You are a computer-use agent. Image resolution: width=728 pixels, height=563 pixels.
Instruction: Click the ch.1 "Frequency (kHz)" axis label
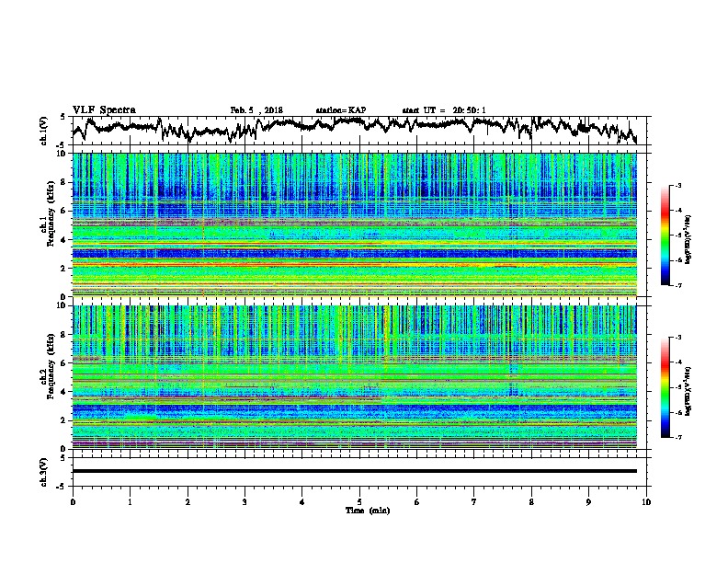coord(51,213)
